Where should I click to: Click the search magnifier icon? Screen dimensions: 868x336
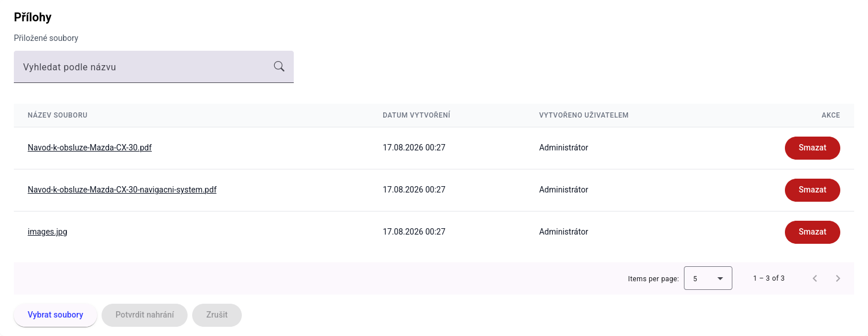point(279,66)
